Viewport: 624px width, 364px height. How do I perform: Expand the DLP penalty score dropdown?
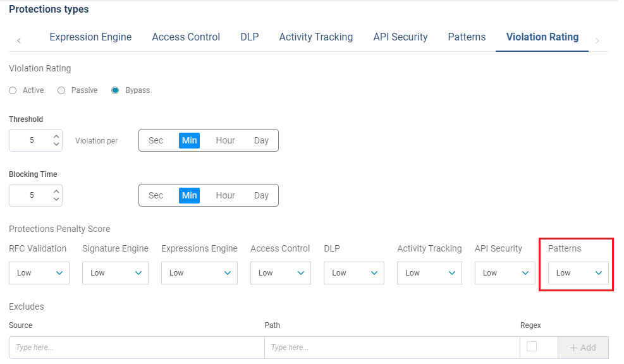click(354, 273)
